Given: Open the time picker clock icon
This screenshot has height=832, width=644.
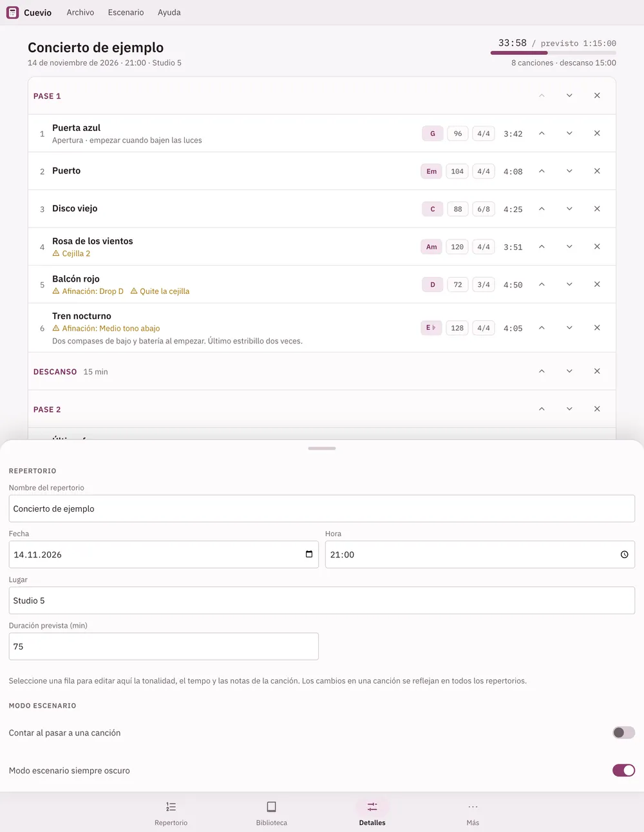Looking at the screenshot, I should coord(624,554).
